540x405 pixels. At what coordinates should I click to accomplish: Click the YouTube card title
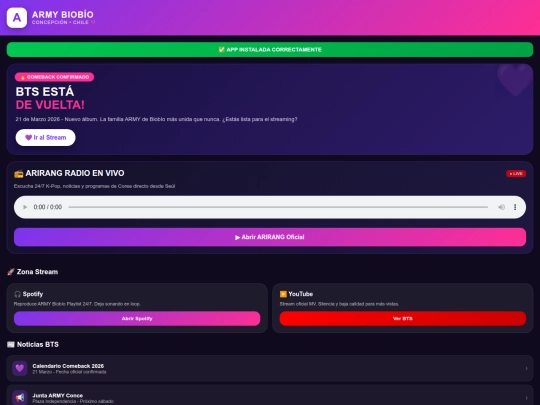[301, 294]
